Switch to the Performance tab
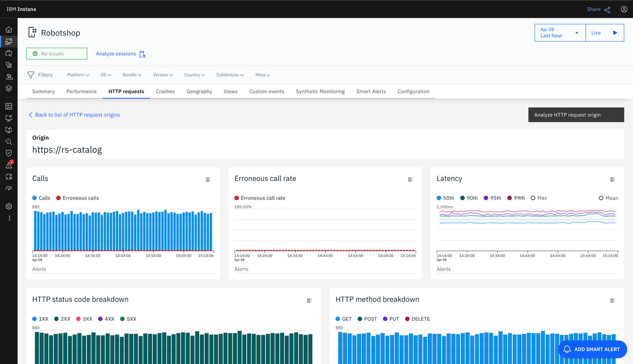Image resolution: width=633 pixels, height=364 pixels. pos(82,91)
